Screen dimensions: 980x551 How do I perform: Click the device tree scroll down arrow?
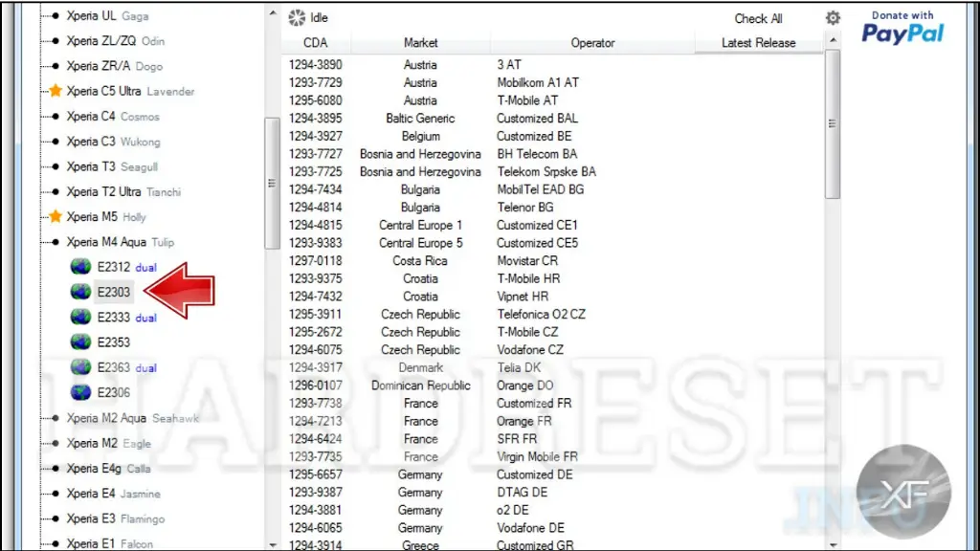(x=273, y=544)
